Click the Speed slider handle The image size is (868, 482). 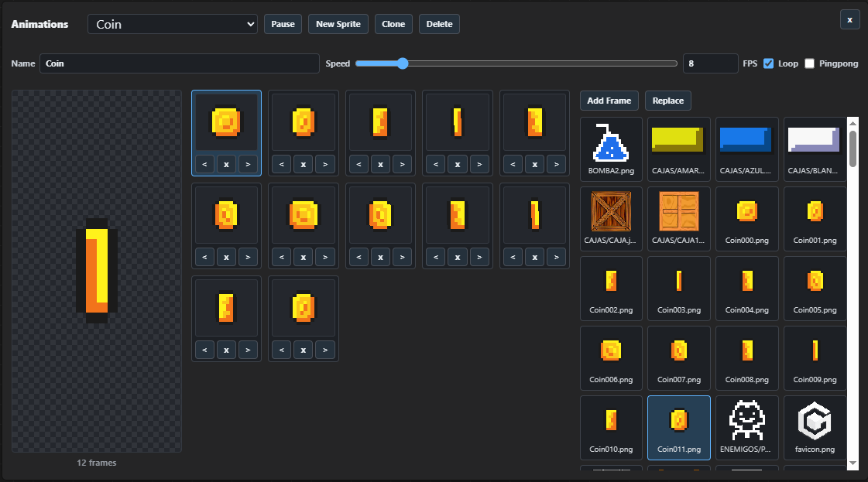click(403, 63)
